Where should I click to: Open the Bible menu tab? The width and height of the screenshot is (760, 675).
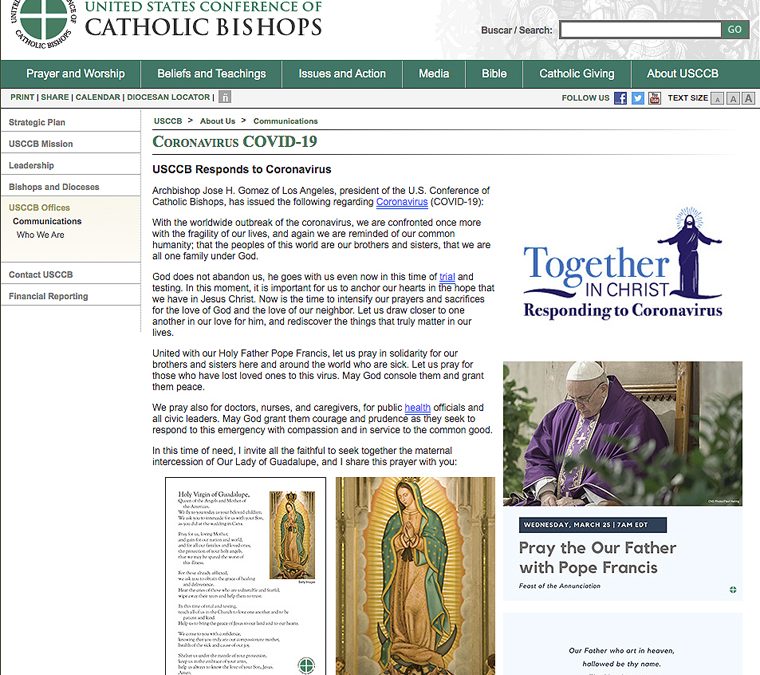point(494,74)
